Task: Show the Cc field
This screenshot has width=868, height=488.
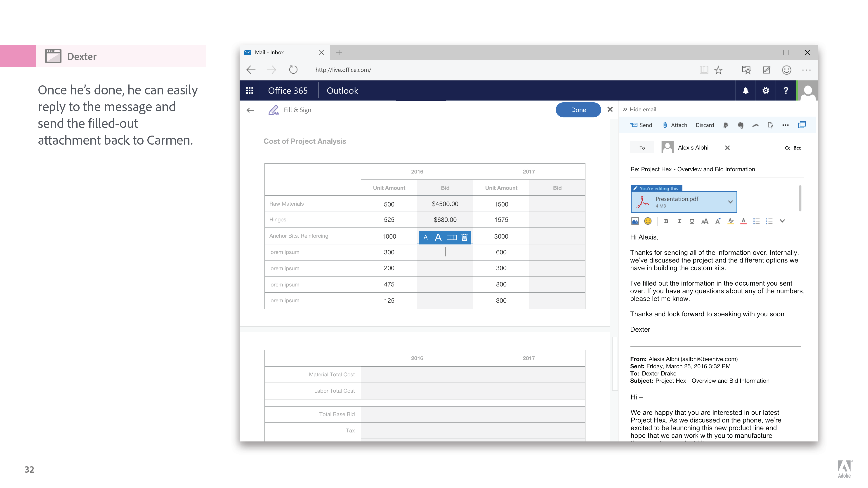Action: tap(788, 148)
